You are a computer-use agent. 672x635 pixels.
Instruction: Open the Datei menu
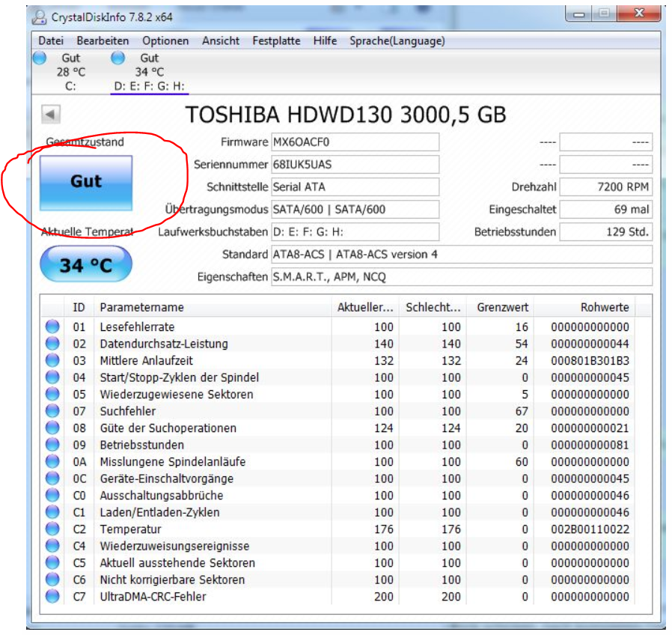(x=51, y=40)
